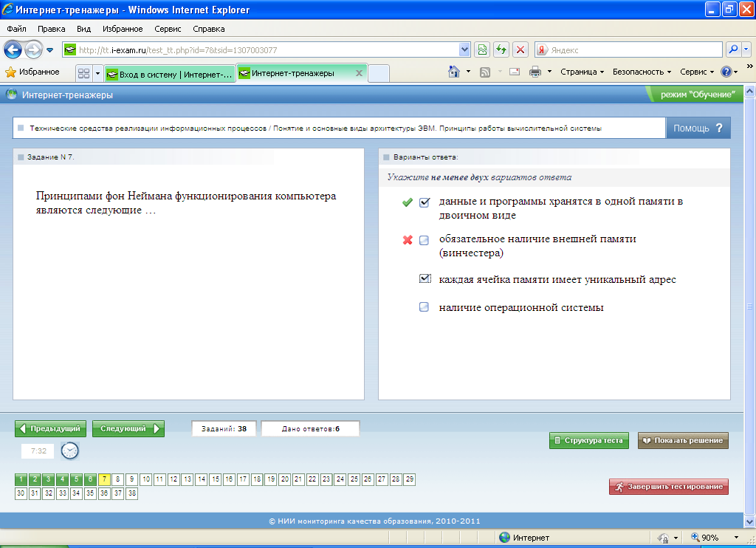Screen dimensions: 756x548
Task: Click the Интернет-тренажеры header globe icon
Action: pos(12,95)
